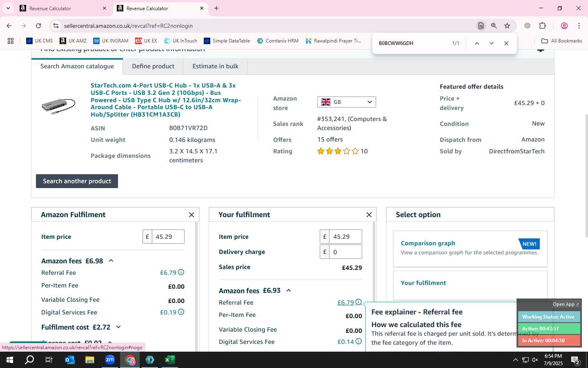Open the Amazon store GB dropdown
588x368 pixels.
coord(346,102)
